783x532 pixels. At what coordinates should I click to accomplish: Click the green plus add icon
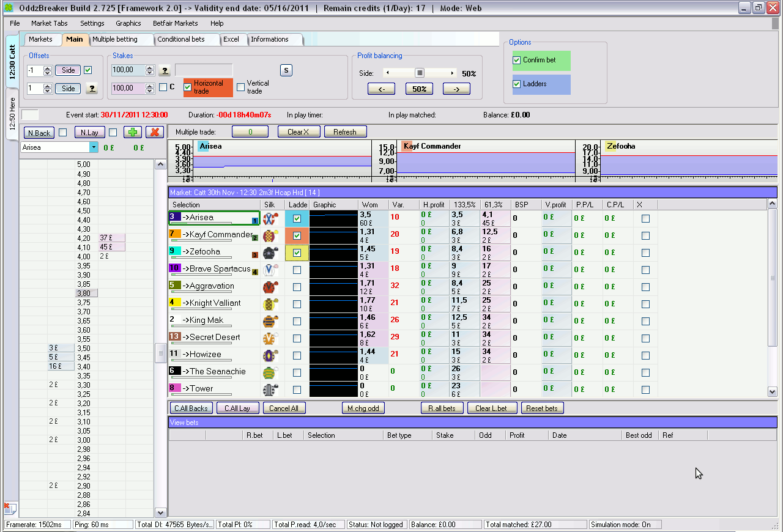tap(133, 132)
